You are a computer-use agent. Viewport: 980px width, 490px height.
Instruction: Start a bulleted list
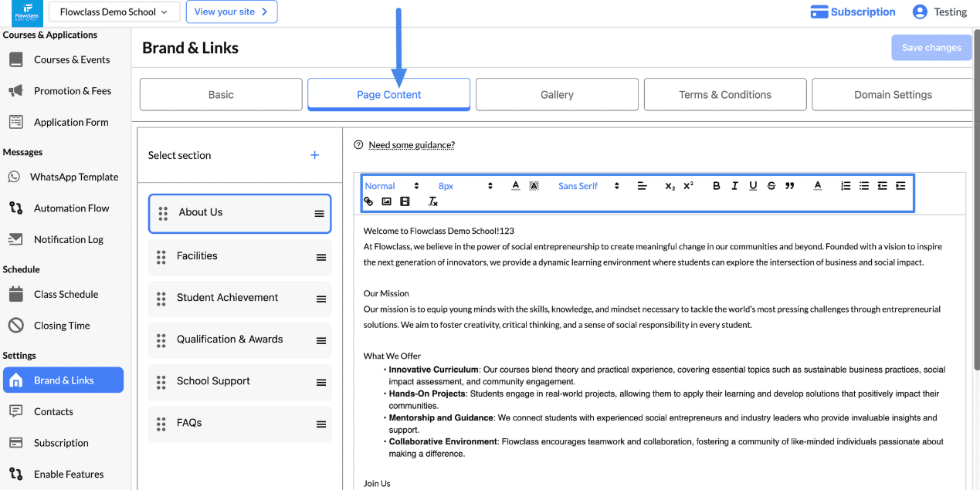point(864,186)
